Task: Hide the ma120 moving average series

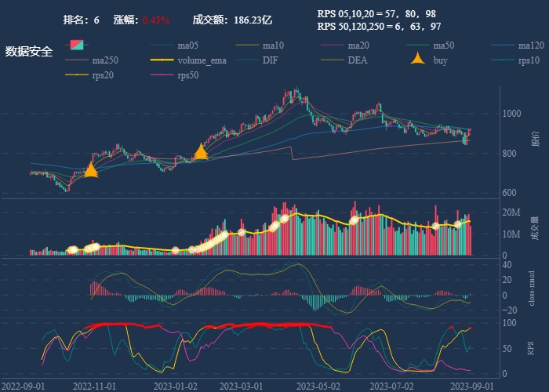Action: point(531,45)
